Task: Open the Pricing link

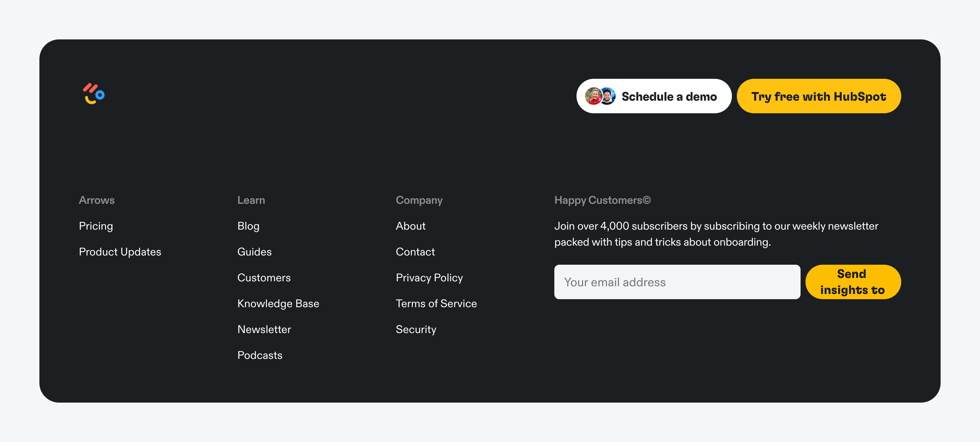Action: (x=96, y=226)
